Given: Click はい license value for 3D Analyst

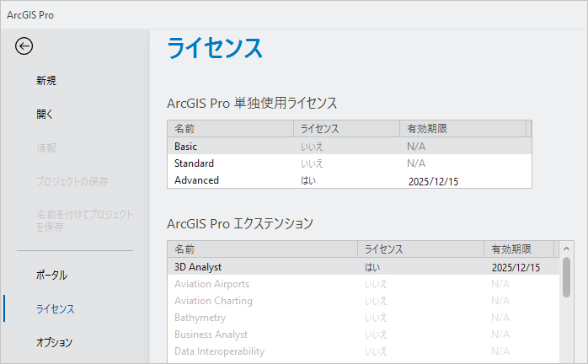Looking at the screenshot, I should [372, 267].
